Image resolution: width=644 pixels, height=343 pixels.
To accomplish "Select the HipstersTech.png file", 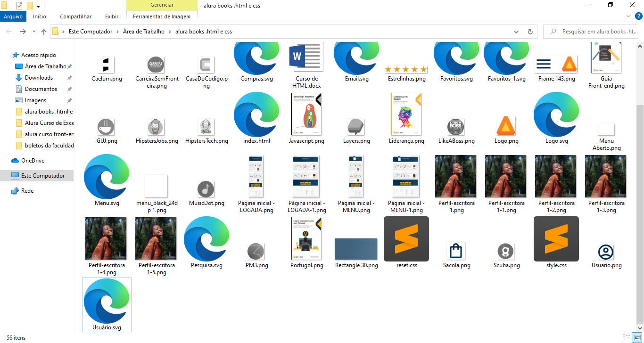I will [x=206, y=127].
